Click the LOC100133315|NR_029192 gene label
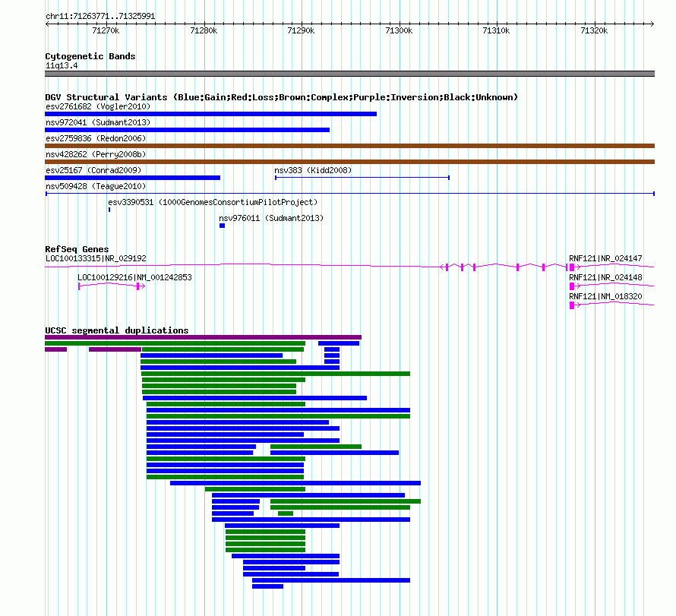This screenshot has height=616, width=676. click(x=96, y=259)
